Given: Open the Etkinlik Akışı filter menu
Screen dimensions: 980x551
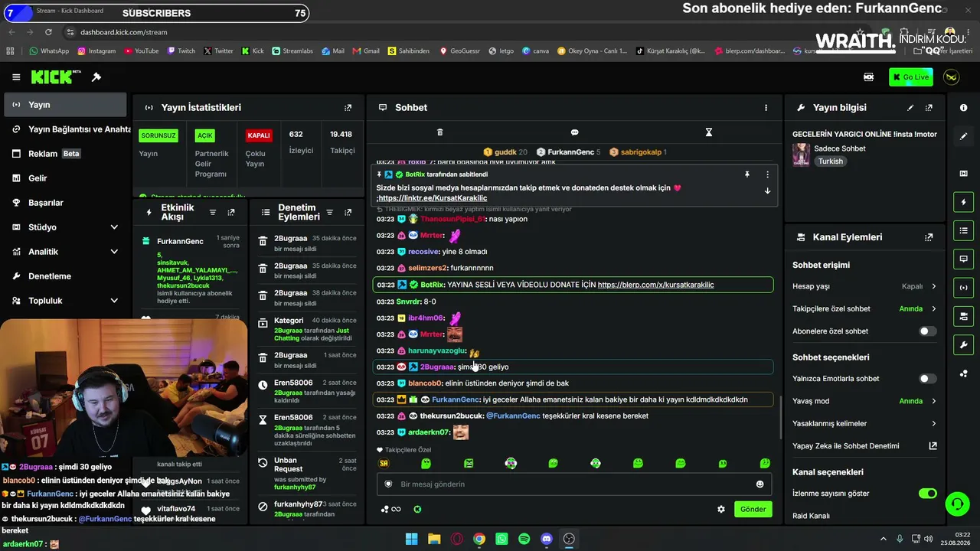Looking at the screenshot, I should pos(213,212).
